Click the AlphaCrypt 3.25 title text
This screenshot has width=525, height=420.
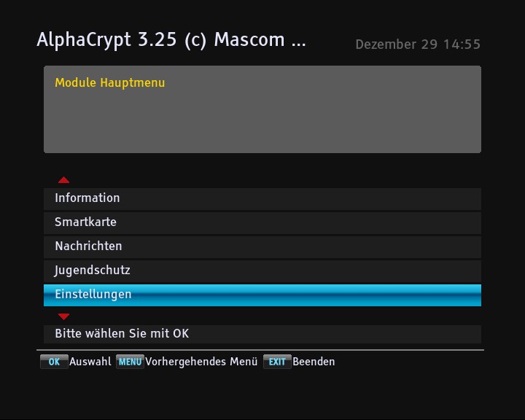pyautogui.click(x=171, y=40)
